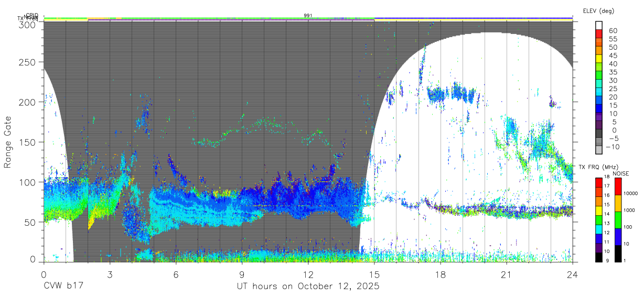
Task: Click the "Range Gate" y-axis label
Action: (x=8, y=142)
